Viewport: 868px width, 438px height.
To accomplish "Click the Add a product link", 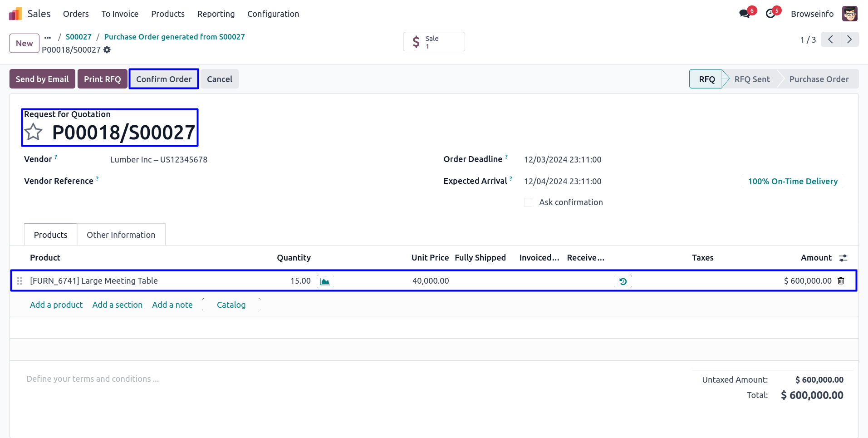I will (x=56, y=305).
